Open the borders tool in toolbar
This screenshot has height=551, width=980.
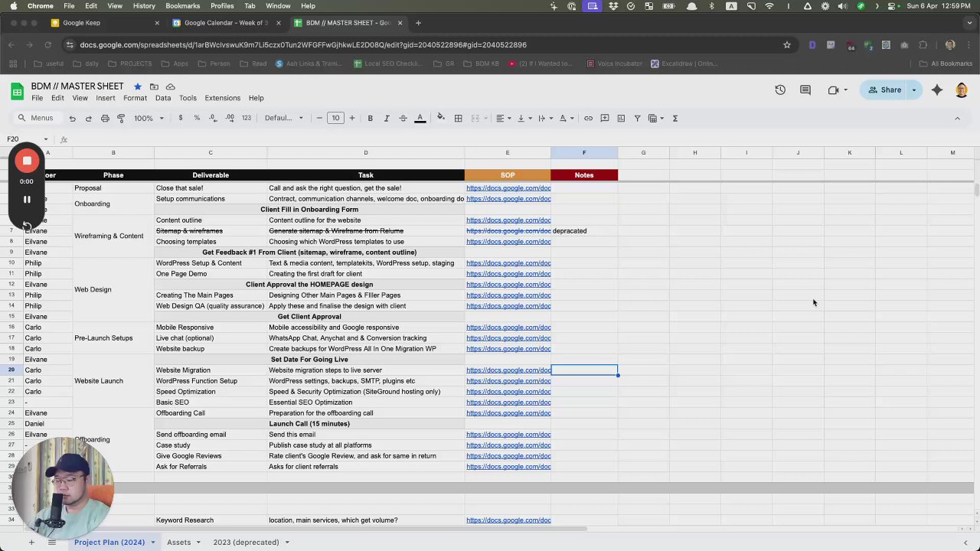pos(458,119)
